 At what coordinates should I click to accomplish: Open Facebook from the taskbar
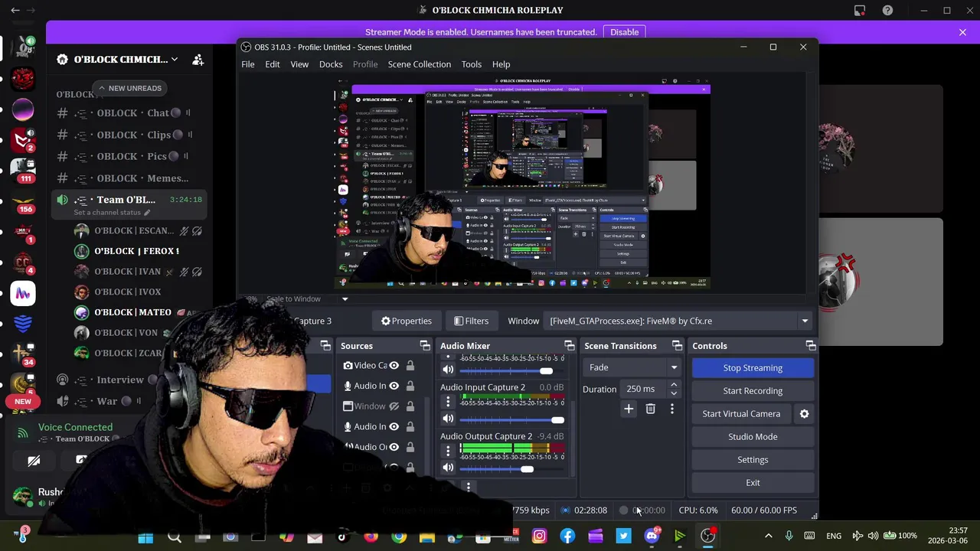click(x=567, y=536)
